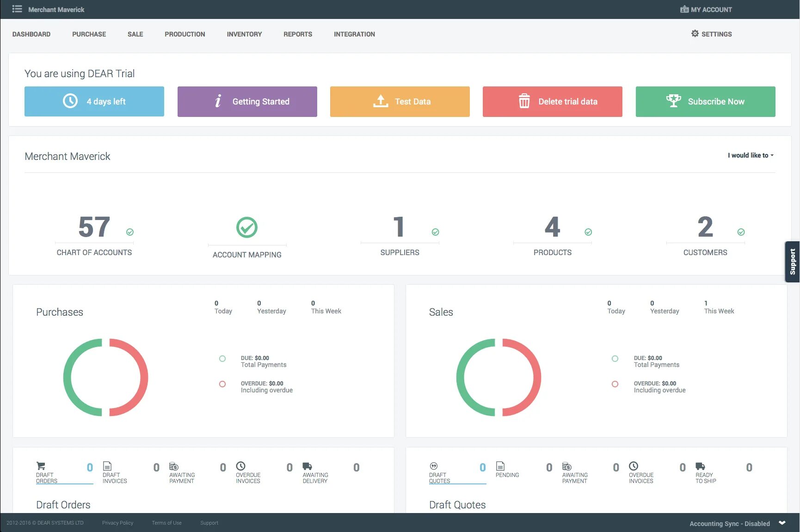
Task: Click the Purchases Overdue Invoices clock icon
Action: pos(240,466)
